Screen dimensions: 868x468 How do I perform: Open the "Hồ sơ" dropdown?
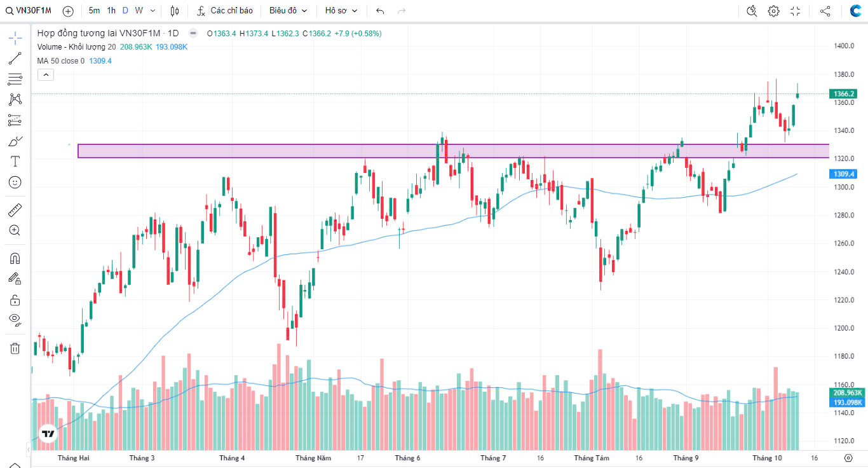coord(341,11)
